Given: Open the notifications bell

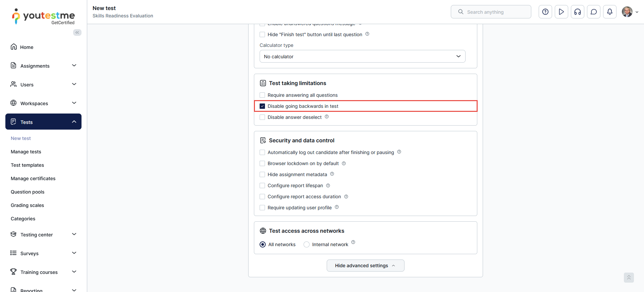Looking at the screenshot, I should 610,12.
